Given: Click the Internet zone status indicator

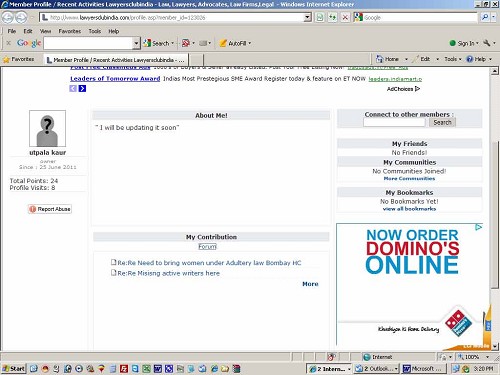Looking at the screenshot, I should tap(377, 357).
